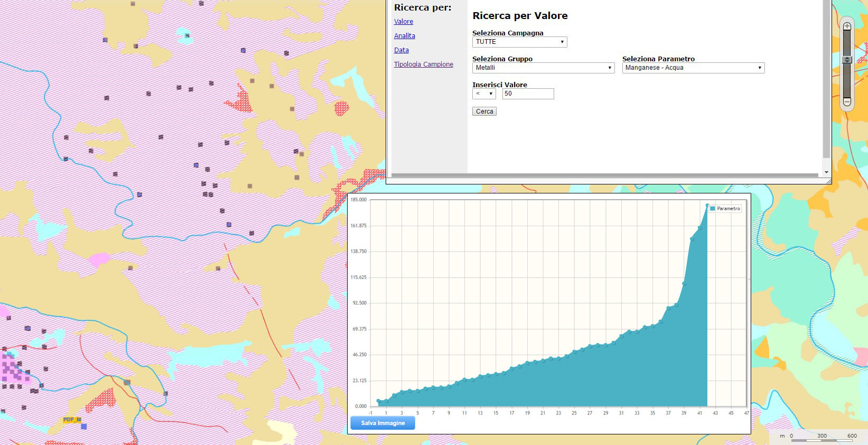The width and height of the screenshot is (868, 445).
Task: Click the Parametro legend color box
Action: coord(712,209)
